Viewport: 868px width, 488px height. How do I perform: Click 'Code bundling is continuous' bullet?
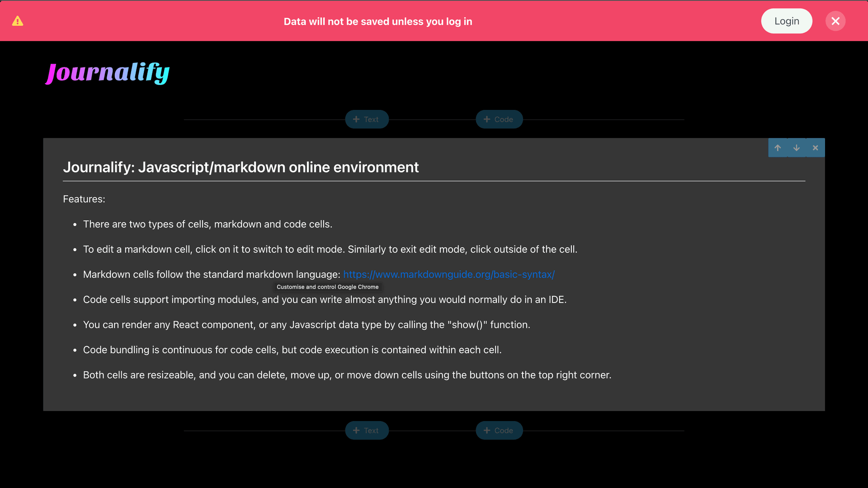pyautogui.click(x=292, y=350)
